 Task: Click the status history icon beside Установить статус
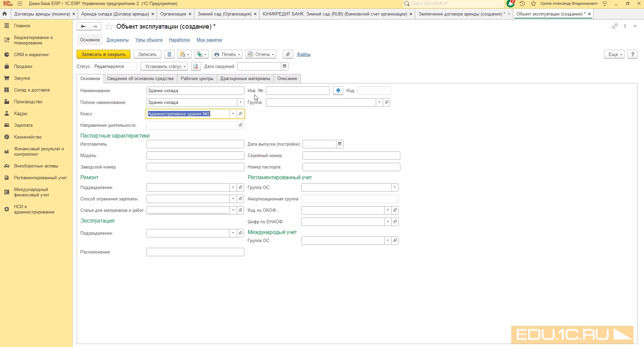point(196,67)
